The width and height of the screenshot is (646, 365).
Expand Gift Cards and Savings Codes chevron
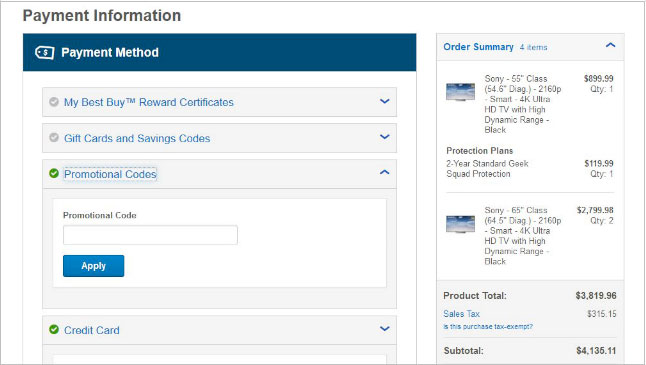[x=384, y=137]
